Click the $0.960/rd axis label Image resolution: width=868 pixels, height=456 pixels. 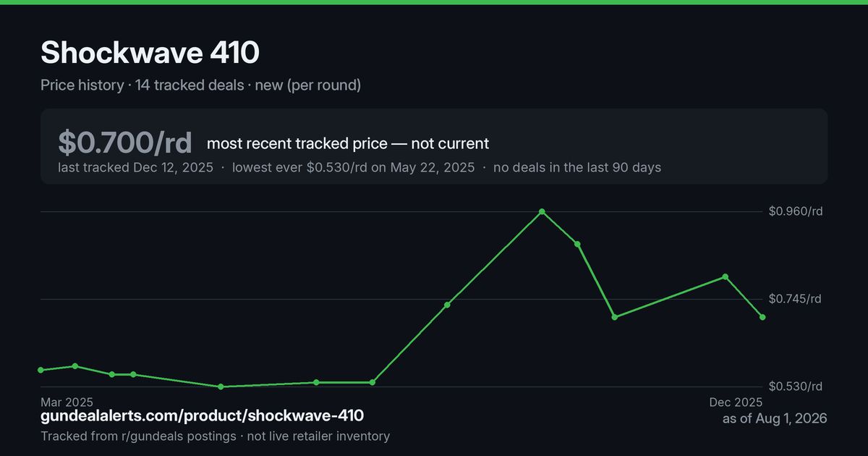pos(796,211)
